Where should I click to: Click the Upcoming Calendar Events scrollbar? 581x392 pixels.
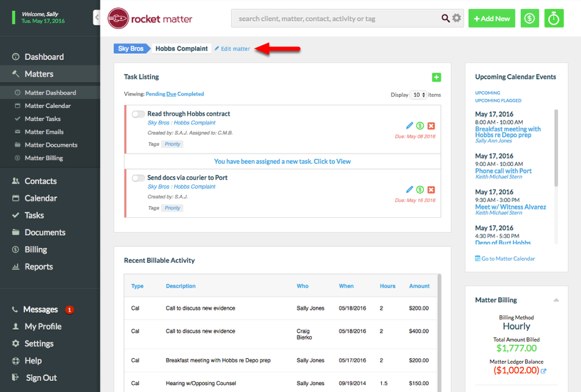click(x=556, y=148)
